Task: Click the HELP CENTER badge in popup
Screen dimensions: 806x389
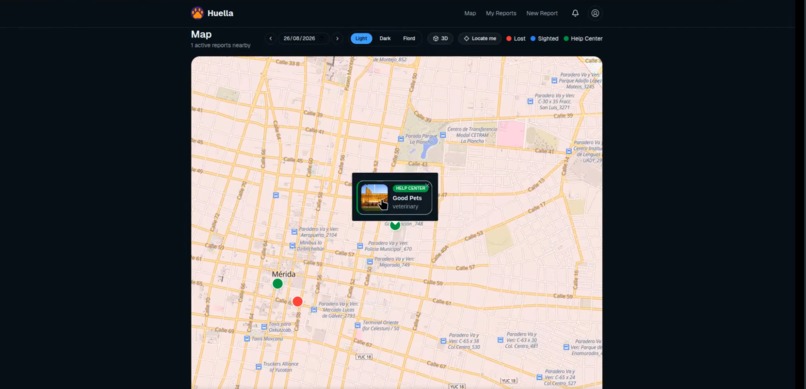Action: (x=410, y=188)
